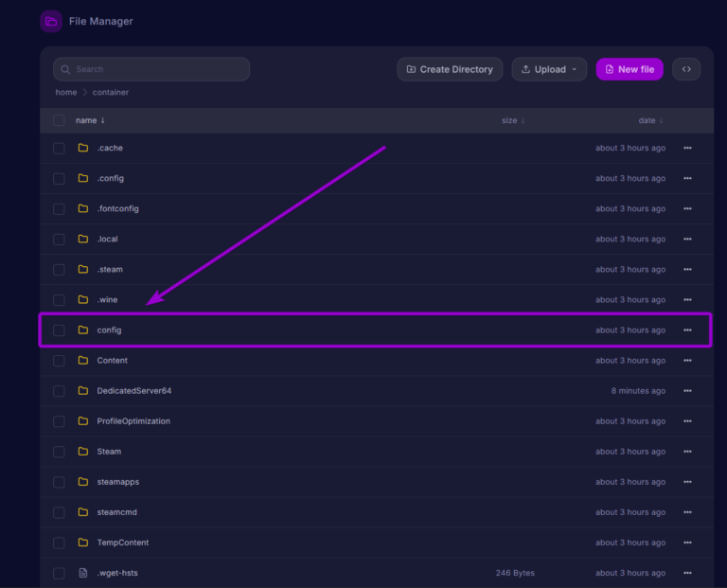This screenshot has width=727, height=588.
Task: Check the config folder checkbox
Action: (x=59, y=330)
